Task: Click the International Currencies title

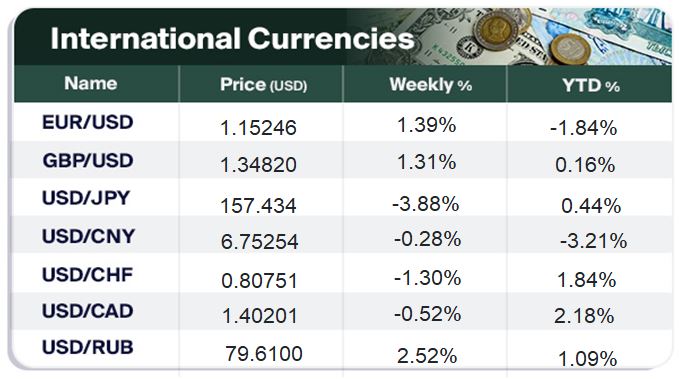Action: click(x=232, y=39)
